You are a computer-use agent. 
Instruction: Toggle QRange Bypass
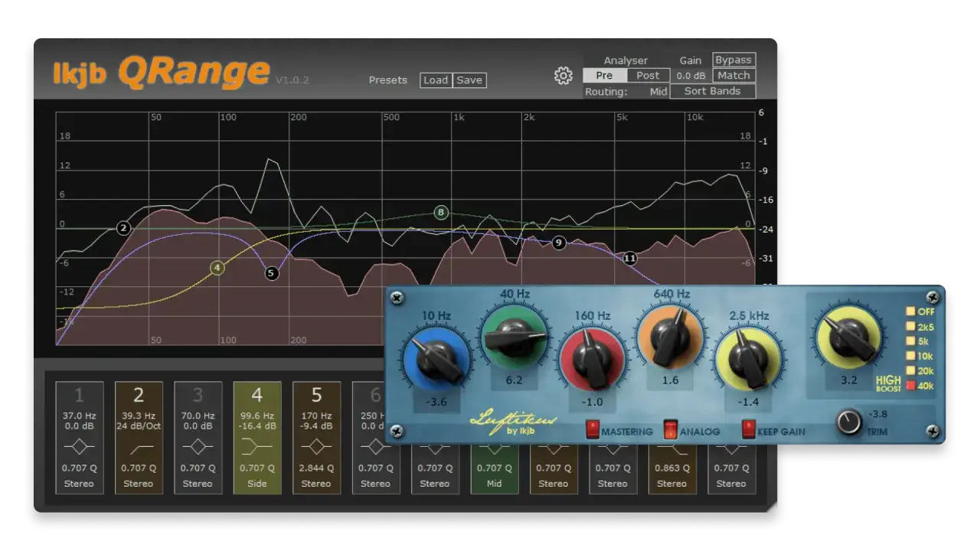click(733, 60)
